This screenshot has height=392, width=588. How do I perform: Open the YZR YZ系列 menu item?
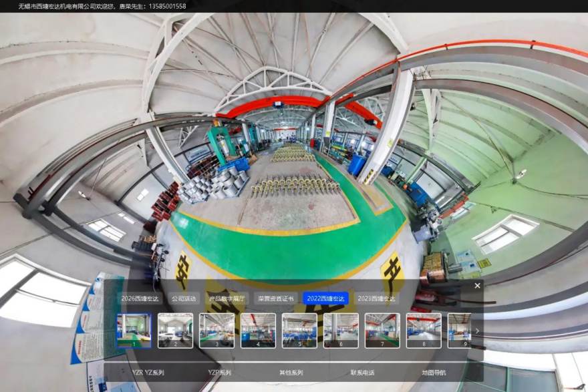[148, 373]
